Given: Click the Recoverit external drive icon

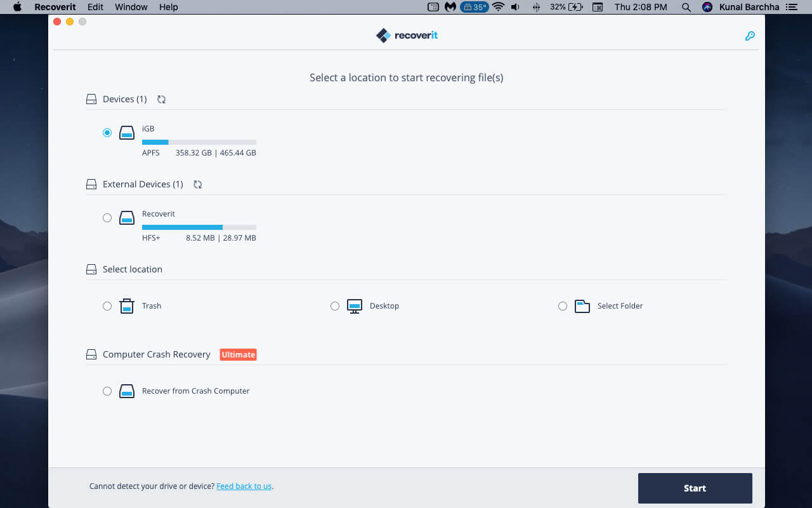Looking at the screenshot, I should [127, 218].
